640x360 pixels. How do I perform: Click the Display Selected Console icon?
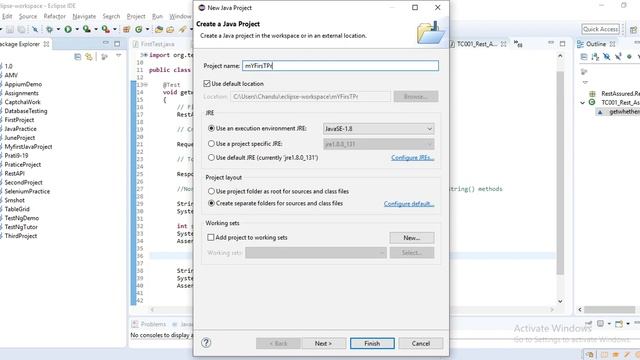pos(601,324)
